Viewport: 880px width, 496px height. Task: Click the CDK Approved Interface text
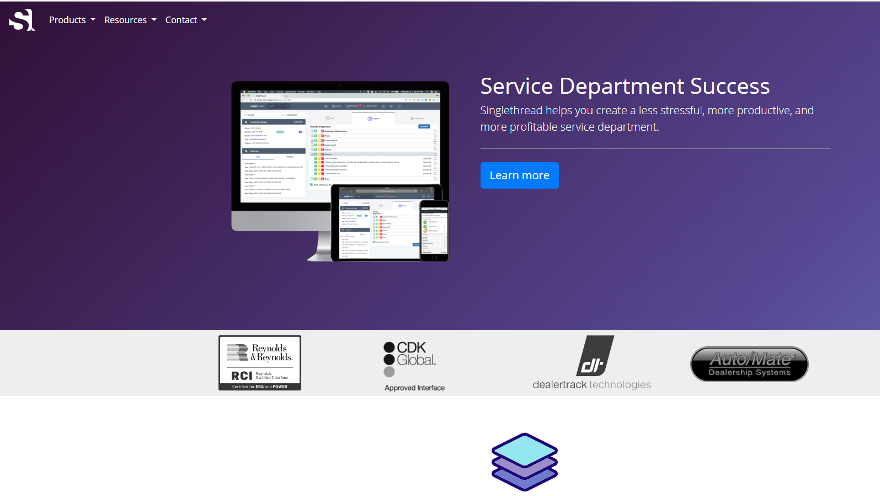[x=414, y=387]
